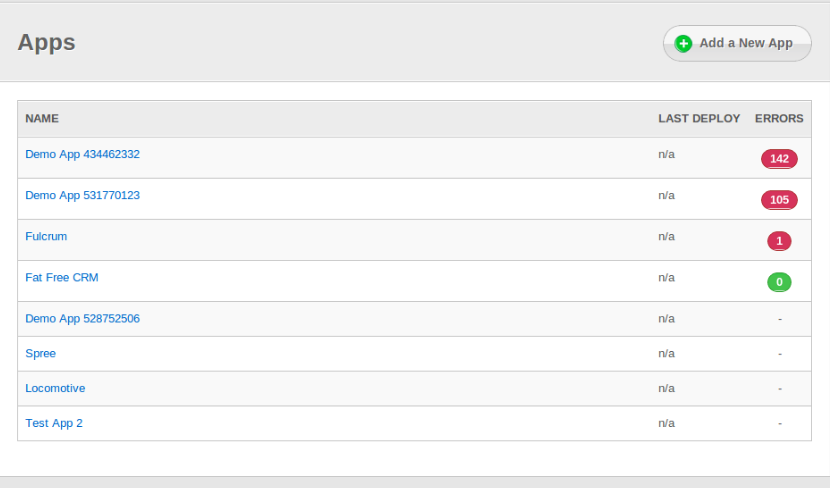Click the Add a New App button
Screen dimensions: 830x488
pyautogui.click(x=737, y=43)
